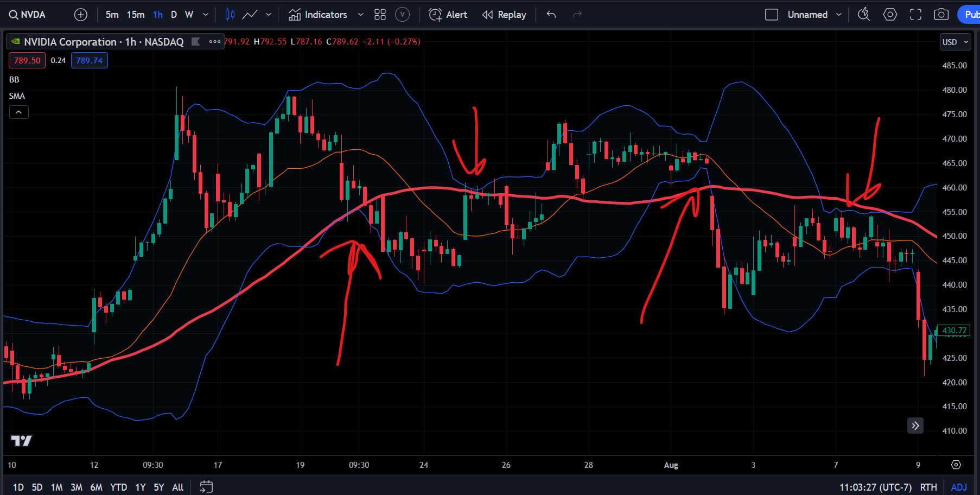Open chart settings hexagon icon

890,15
